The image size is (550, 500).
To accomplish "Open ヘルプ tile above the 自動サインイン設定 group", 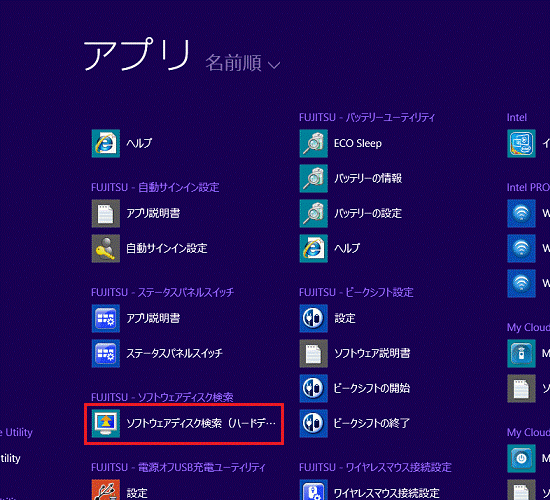I will pos(122,143).
